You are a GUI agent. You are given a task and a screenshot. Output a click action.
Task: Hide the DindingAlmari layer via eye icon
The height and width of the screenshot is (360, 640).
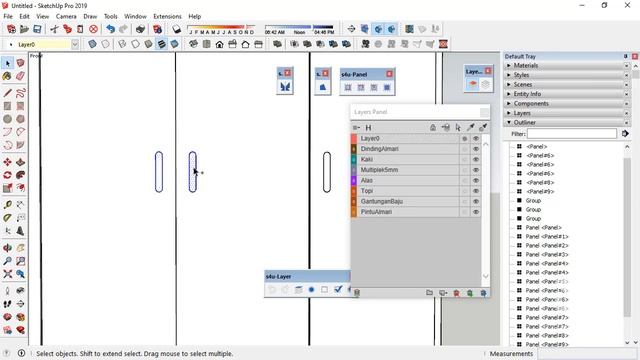pyautogui.click(x=476, y=149)
